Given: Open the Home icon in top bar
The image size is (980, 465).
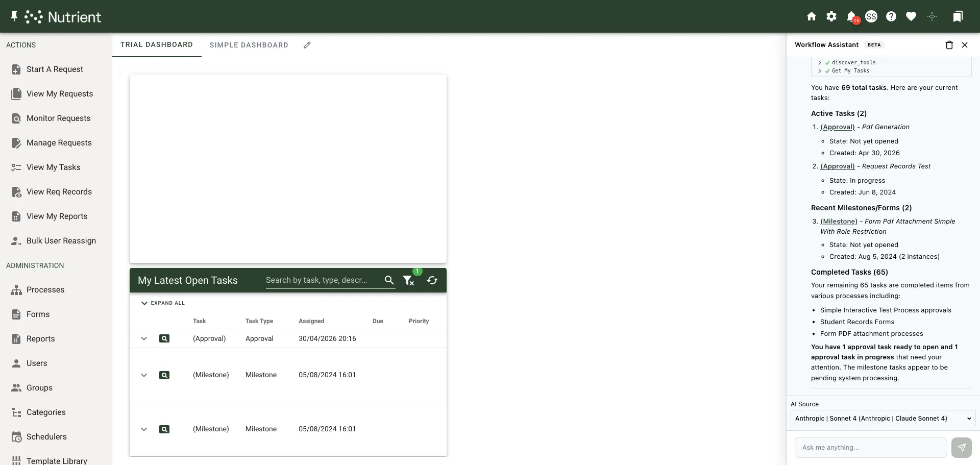Looking at the screenshot, I should [x=812, y=16].
